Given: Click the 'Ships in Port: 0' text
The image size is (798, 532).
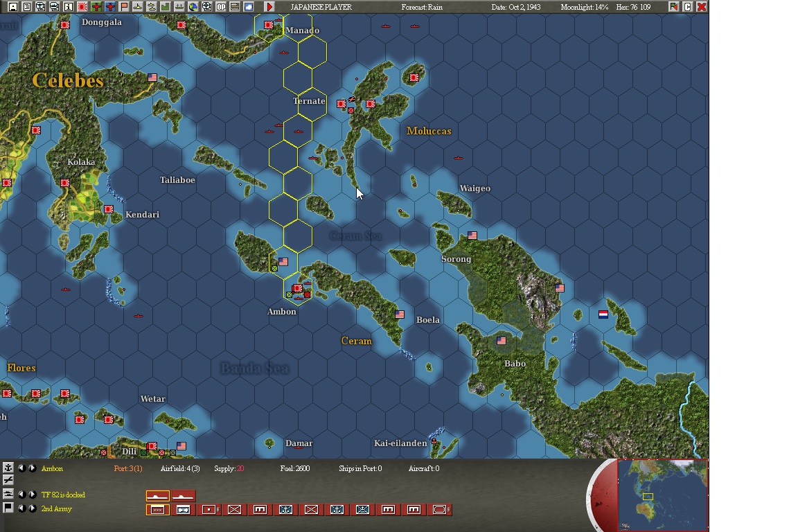Looking at the screenshot, I should (x=360, y=468).
